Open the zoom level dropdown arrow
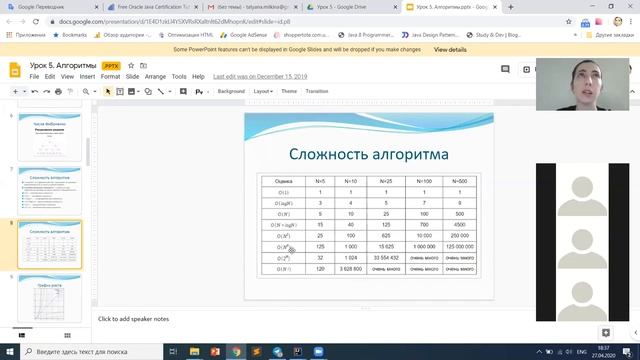 click(95, 91)
